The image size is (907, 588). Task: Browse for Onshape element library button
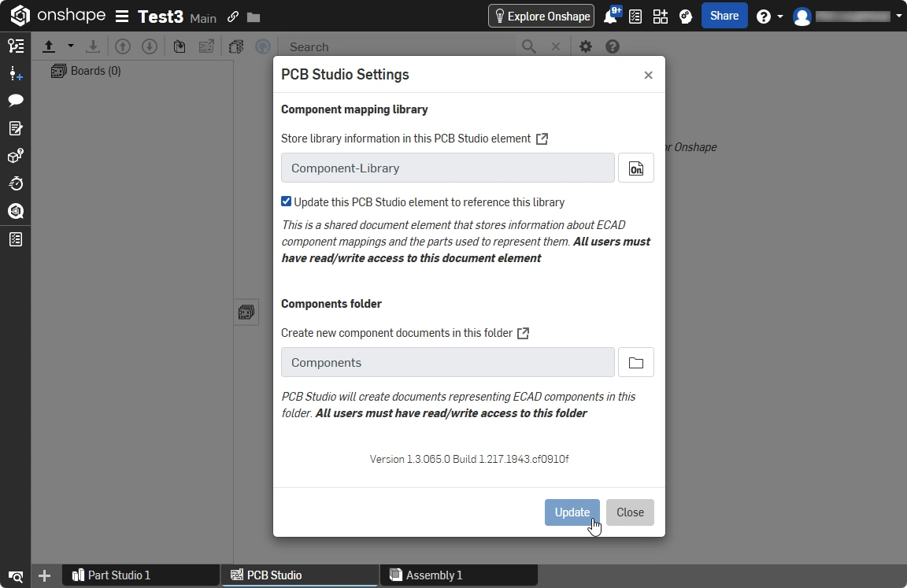[x=635, y=168]
